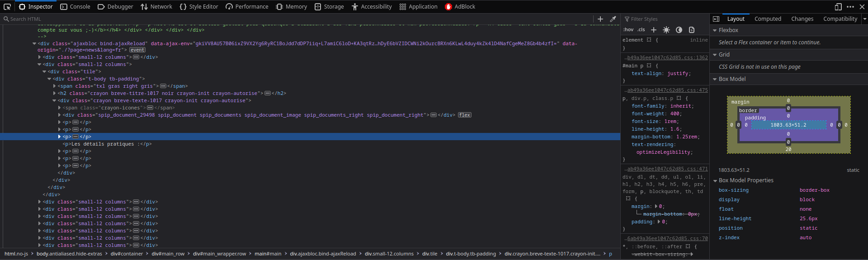This screenshot has width=868, height=260.
Task: Click main#main in the breadcrumb bar
Action: (x=268, y=254)
